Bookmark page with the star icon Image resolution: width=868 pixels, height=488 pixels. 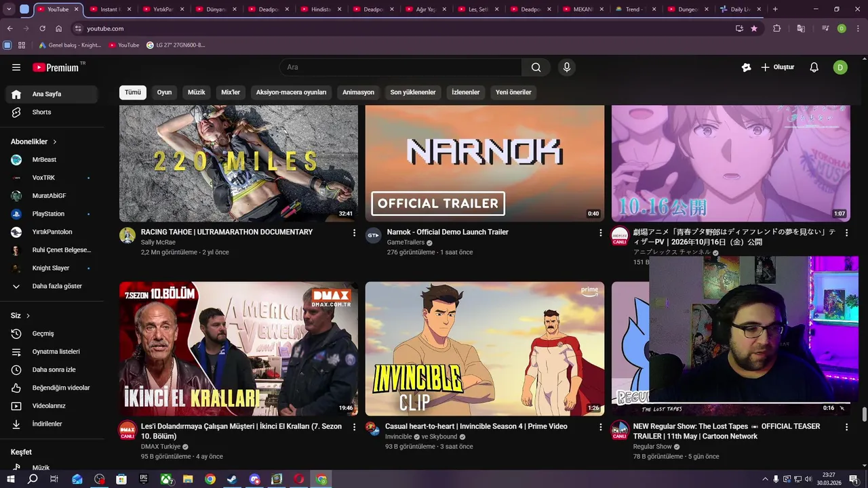(x=754, y=28)
